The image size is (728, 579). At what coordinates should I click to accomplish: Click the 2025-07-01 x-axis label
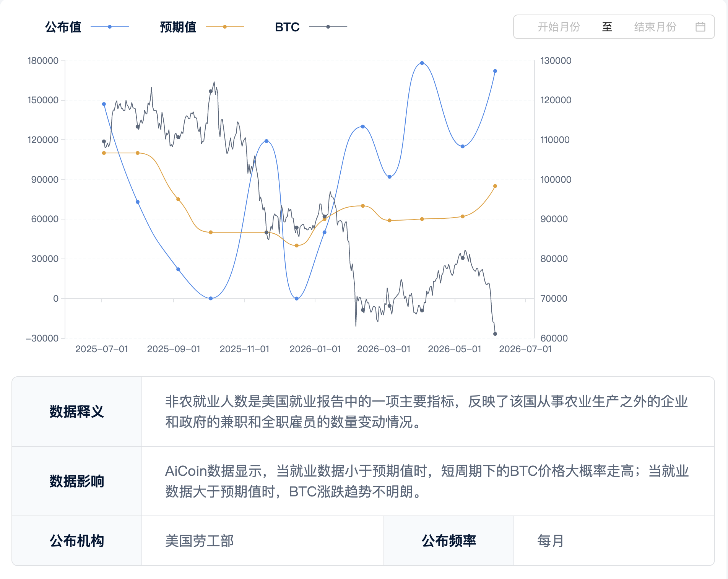pos(102,349)
